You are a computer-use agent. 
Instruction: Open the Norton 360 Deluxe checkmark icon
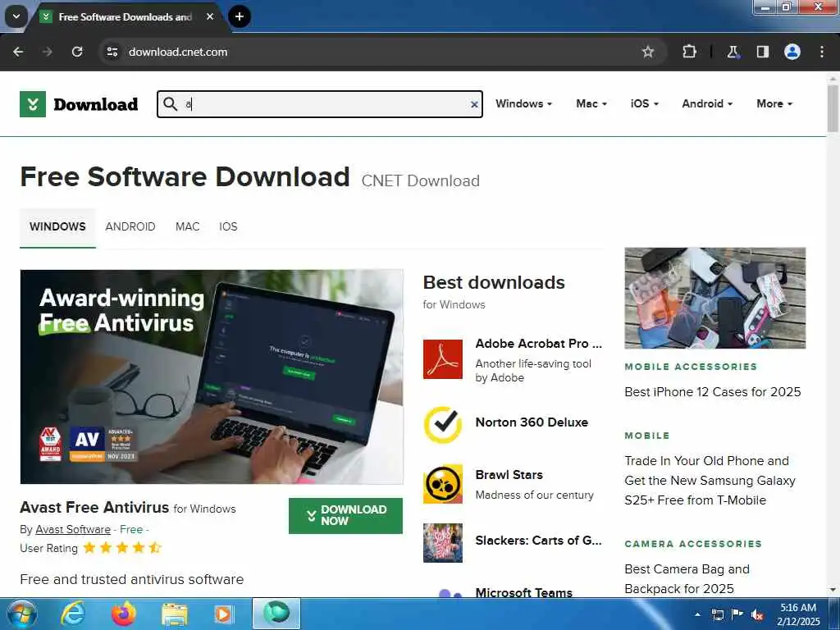point(442,424)
